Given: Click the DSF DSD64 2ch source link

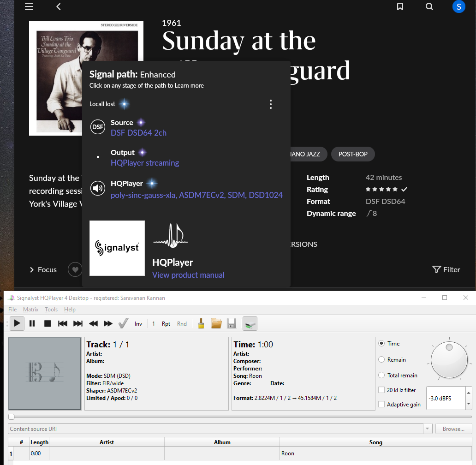Looking at the screenshot, I should (138, 133).
